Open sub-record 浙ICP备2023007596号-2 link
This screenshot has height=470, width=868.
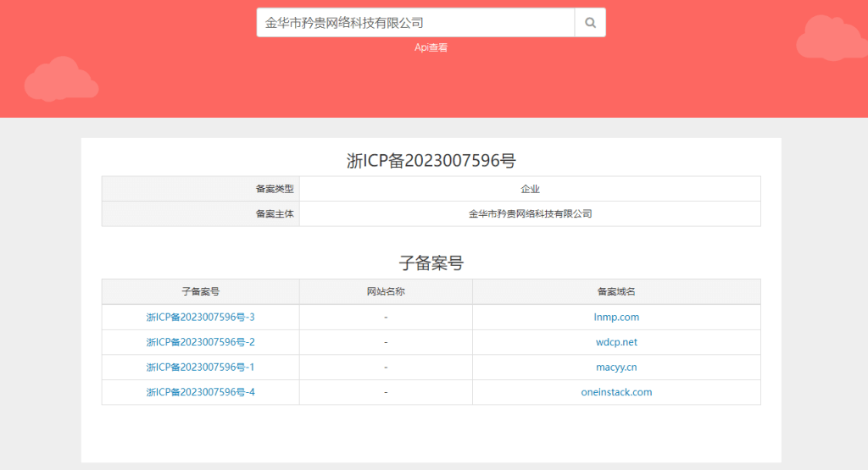pyautogui.click(x=200, y=342)
